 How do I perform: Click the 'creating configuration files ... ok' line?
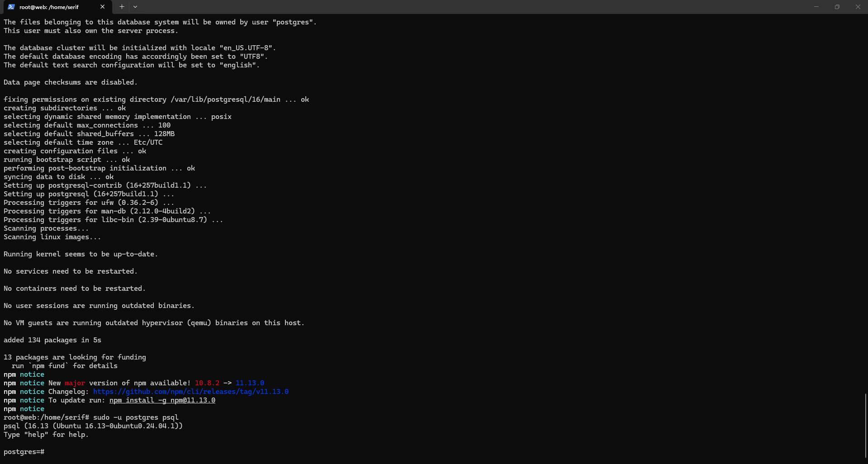point(75,151)
